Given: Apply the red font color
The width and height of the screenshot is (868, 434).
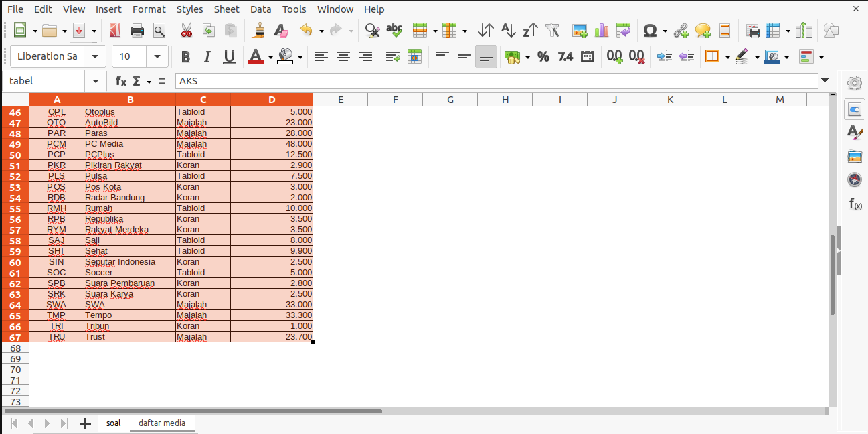Looking at the screenshot, I should [255, 57].
